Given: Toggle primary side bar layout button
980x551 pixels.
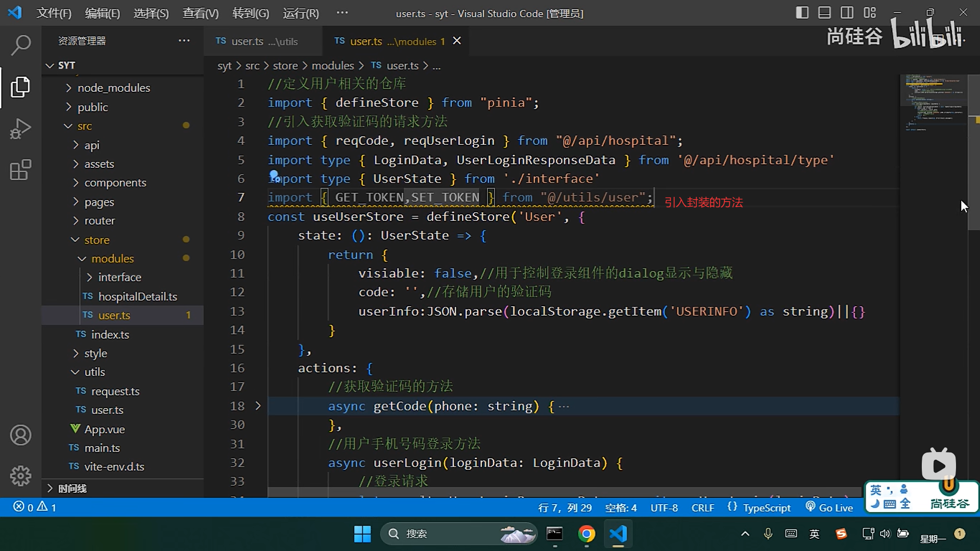Looking at the screenshot, I should pyautogui.click(x=802, y=13).
